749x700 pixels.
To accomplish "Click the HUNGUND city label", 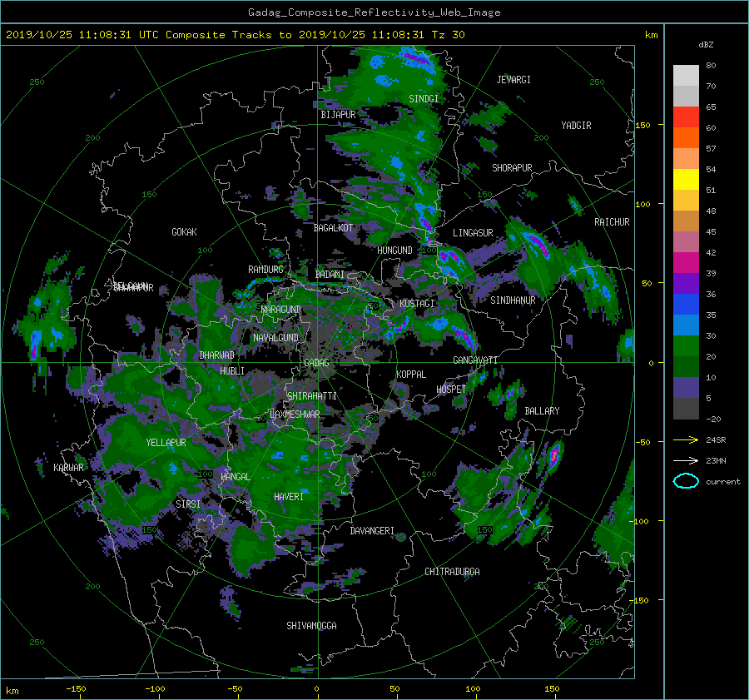I will pos(394,251).
